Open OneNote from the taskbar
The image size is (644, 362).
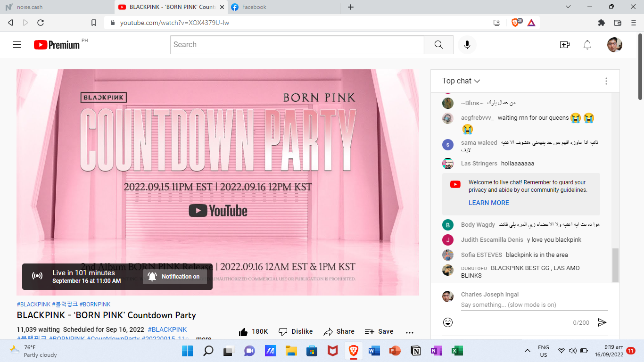437,351
